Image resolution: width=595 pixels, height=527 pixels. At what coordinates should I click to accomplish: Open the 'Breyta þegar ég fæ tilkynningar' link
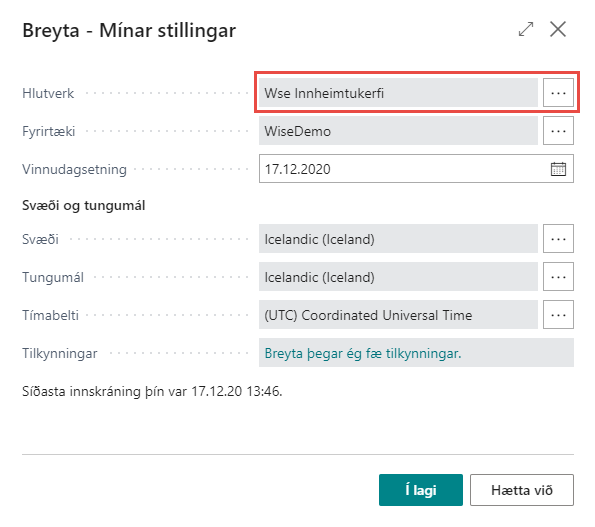[363, 353]
